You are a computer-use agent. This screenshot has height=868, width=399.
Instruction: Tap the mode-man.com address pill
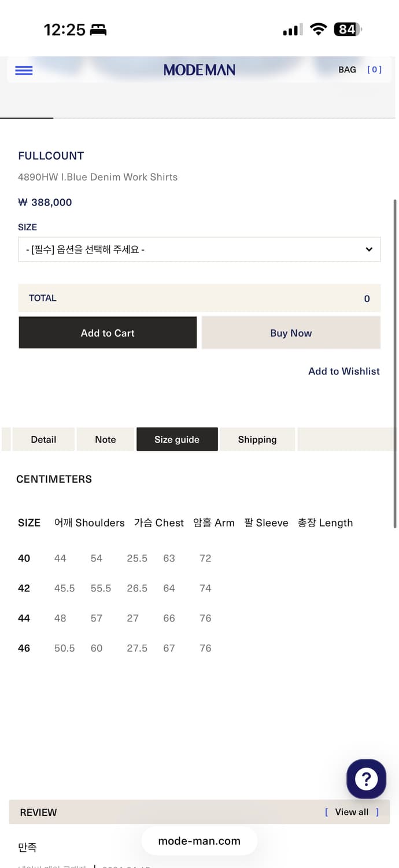pos(199,841)
